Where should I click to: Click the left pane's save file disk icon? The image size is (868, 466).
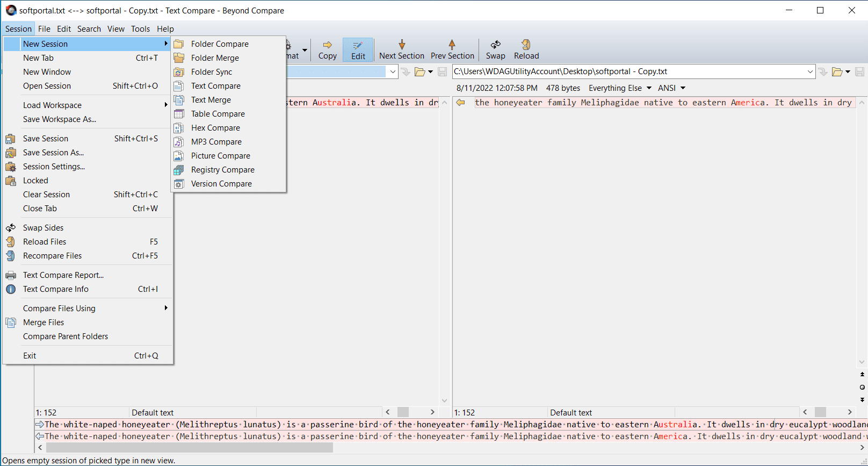[x=442, y=72]
